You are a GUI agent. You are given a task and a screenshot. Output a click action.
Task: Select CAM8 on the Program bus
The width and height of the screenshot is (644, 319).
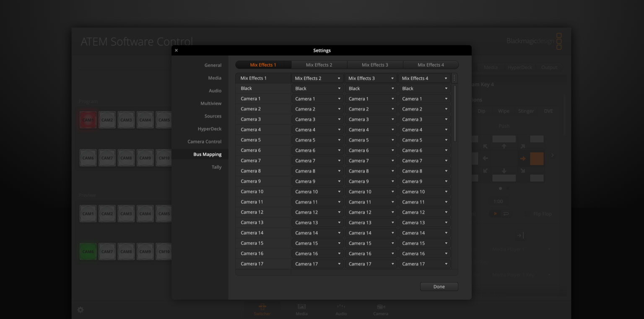pos(126,158)
